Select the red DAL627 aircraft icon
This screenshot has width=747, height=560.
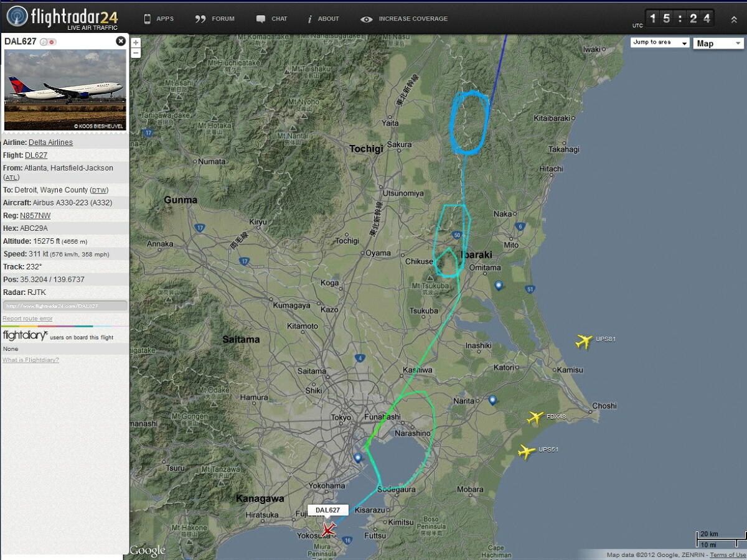(329, 530)
